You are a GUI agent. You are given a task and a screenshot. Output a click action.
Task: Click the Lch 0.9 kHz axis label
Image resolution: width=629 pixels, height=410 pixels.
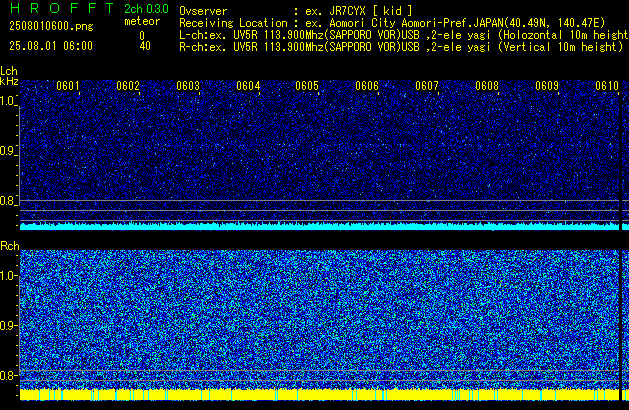8,151
